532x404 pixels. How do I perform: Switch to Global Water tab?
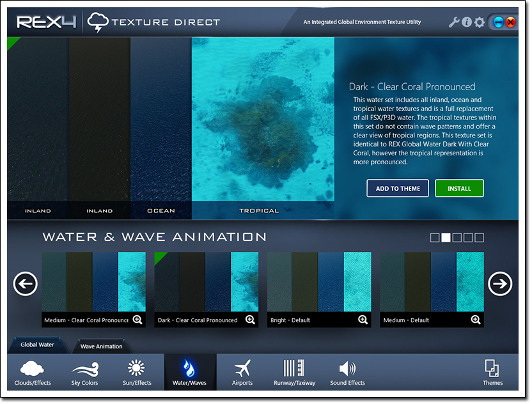37,345
